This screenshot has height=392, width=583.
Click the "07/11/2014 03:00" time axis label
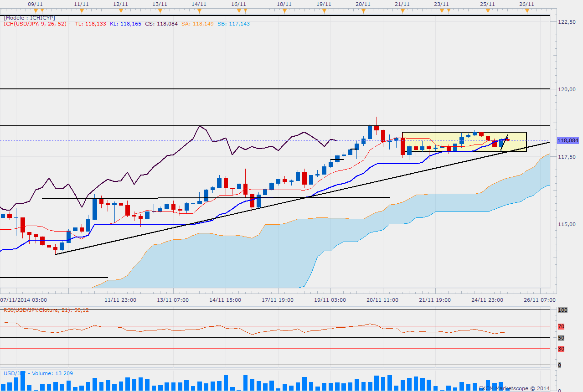(24, 300)
